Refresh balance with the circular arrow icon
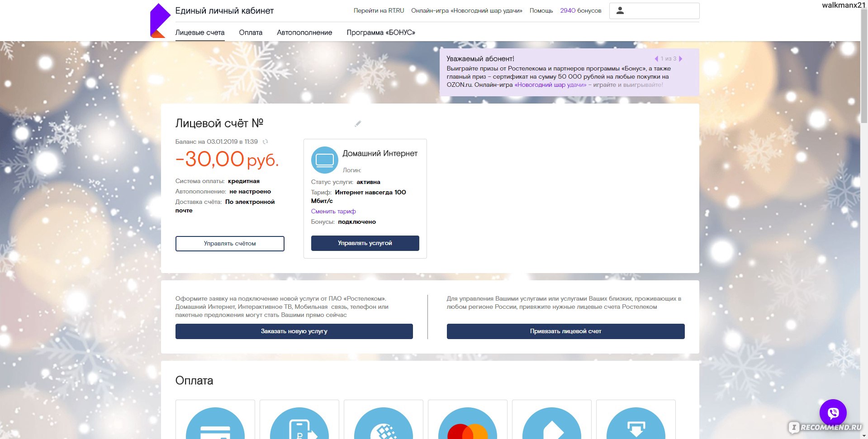Viewport: 868px width, 439px height. pyautogui.click(x=266, y=142)
